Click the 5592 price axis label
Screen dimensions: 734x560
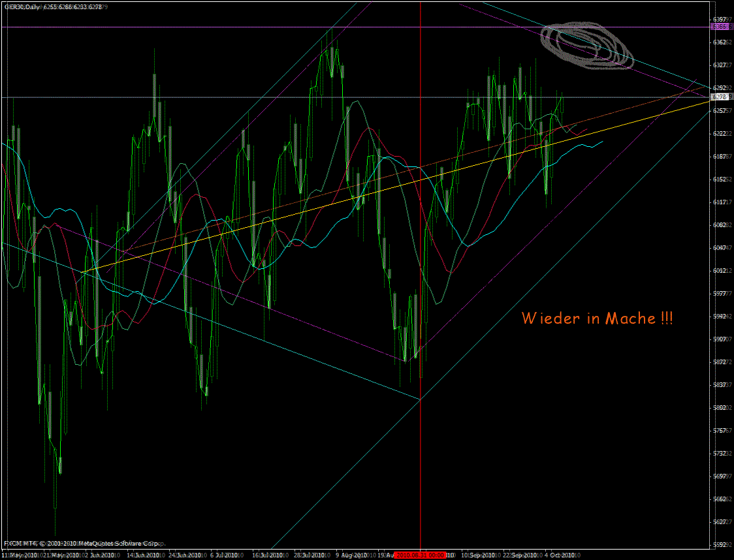click(x=721, y=544)
